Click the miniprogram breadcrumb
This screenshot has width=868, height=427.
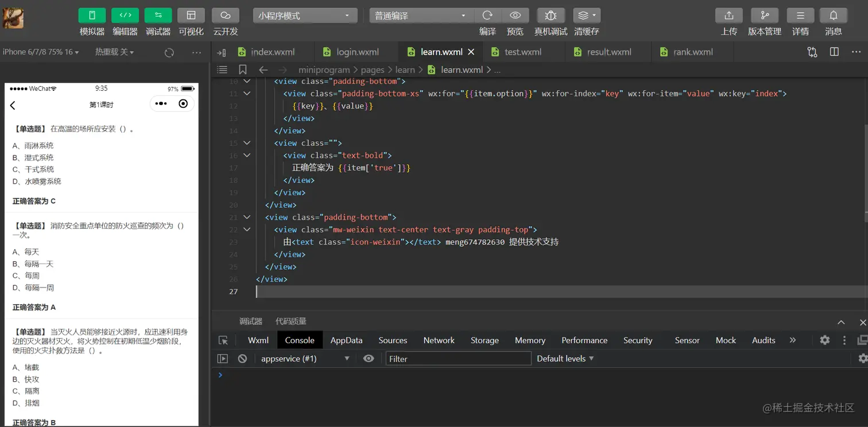[324, 69]
